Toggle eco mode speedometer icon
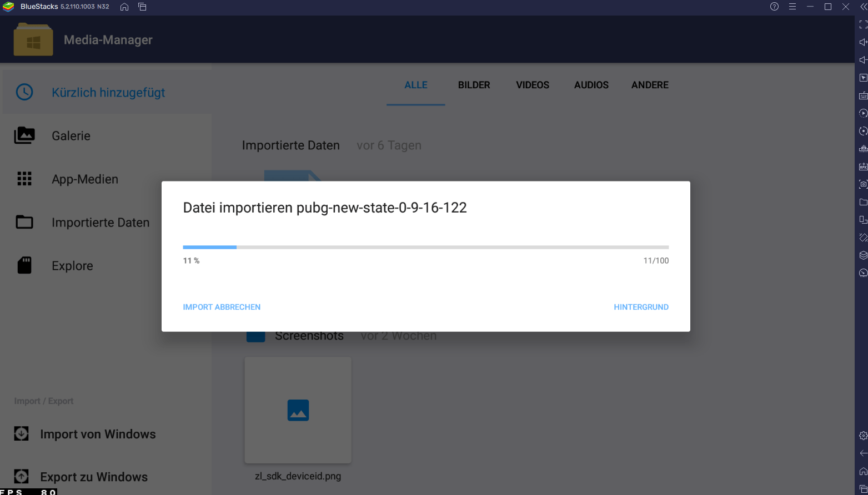 [x=863, y=272]
